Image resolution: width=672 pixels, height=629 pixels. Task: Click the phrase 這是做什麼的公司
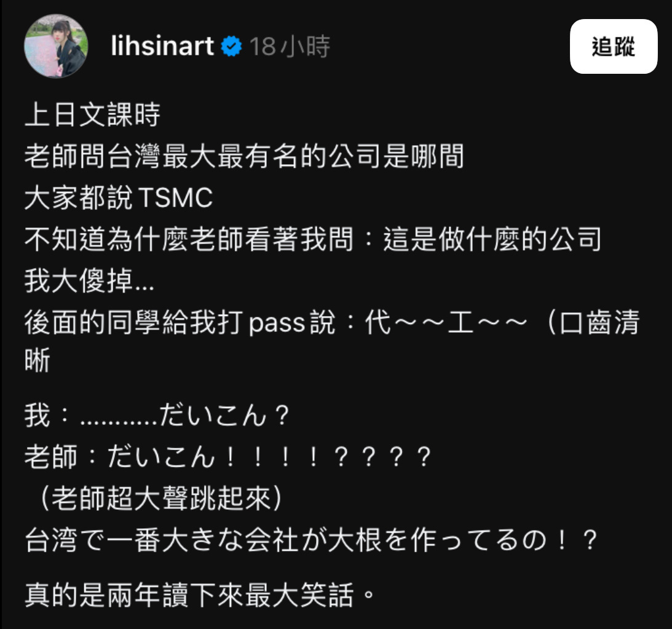click(x=492, y=239)
